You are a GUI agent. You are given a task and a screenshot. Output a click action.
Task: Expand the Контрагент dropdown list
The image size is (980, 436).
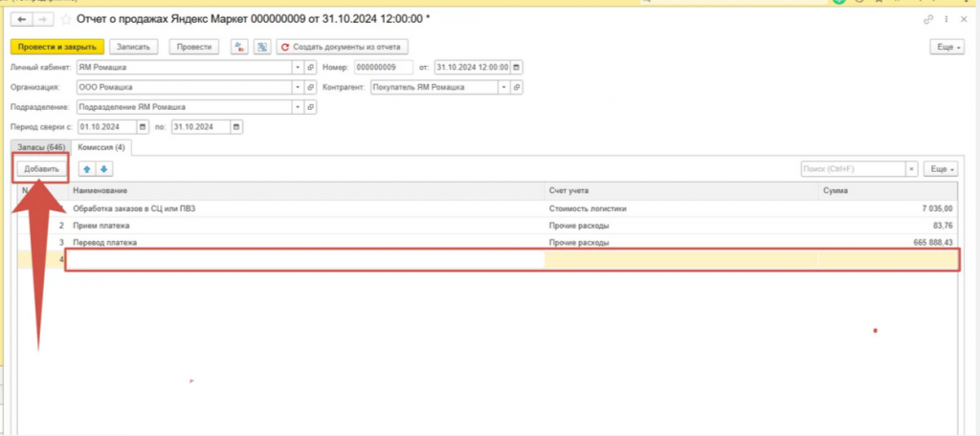coord(501,87)
